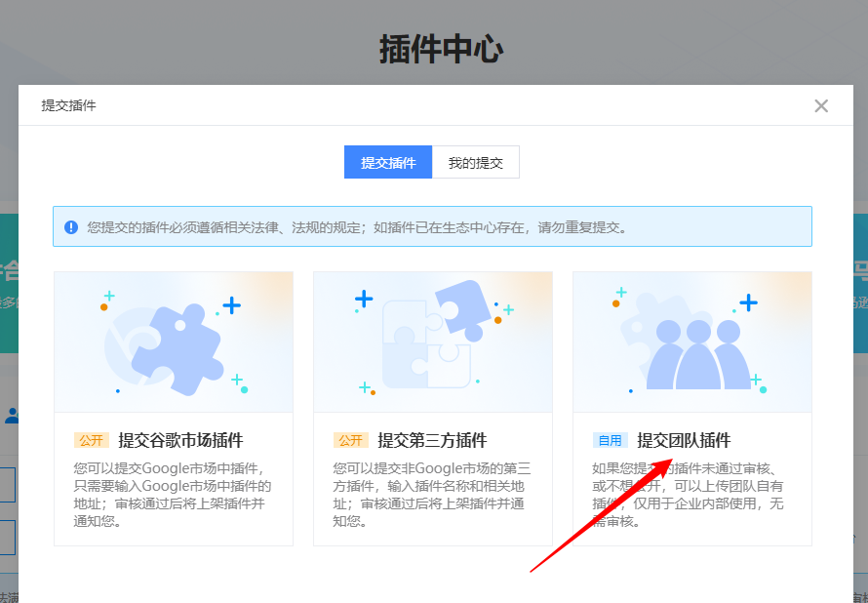Viewport: 868px width, 603px height.
Task: Click the 公开 tag on the 提交谷歌市场插件 card
Action: (x=92, y=440)
